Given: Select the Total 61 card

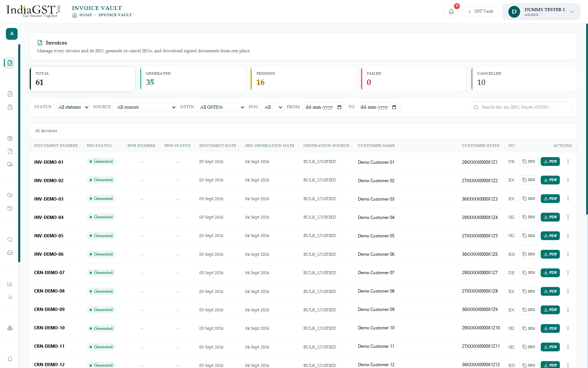Looking at the screenshot, I should pyautogui.click(x=82, y=79).
